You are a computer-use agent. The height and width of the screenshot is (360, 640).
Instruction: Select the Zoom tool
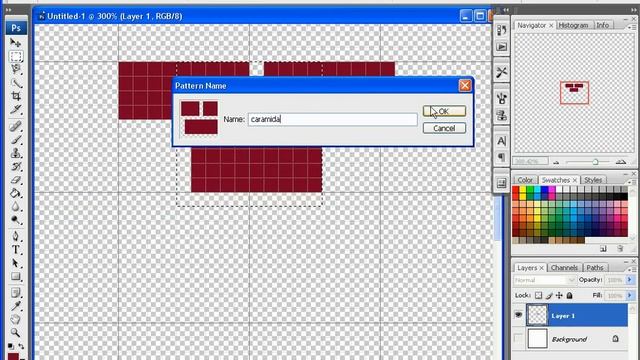(x=16, y=333)
